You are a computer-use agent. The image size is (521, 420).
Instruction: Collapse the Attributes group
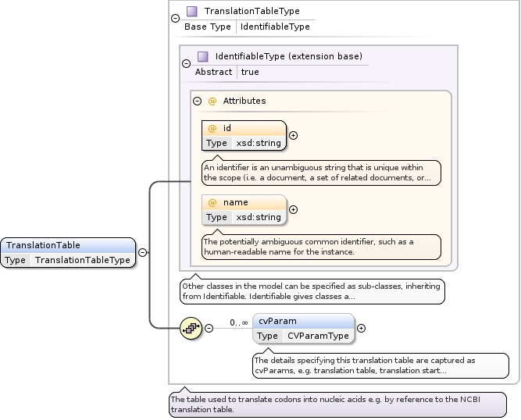coord(198,101)
